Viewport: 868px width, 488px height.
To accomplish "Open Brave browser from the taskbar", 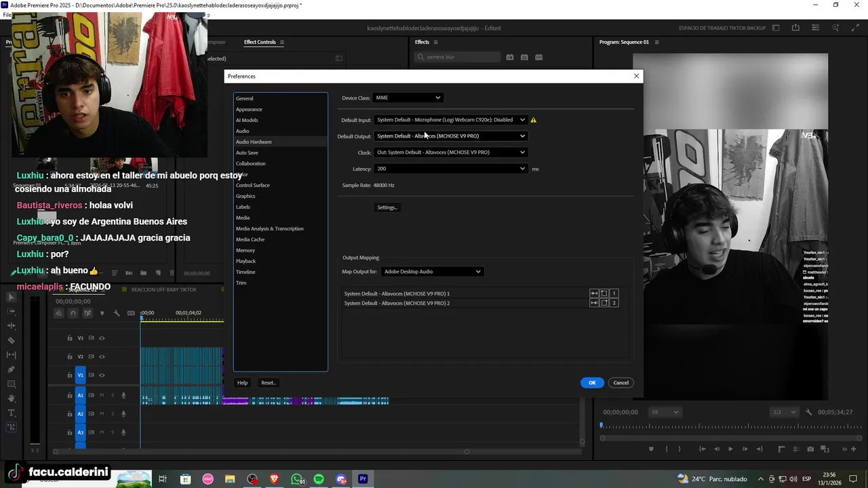I will point(274,479).
